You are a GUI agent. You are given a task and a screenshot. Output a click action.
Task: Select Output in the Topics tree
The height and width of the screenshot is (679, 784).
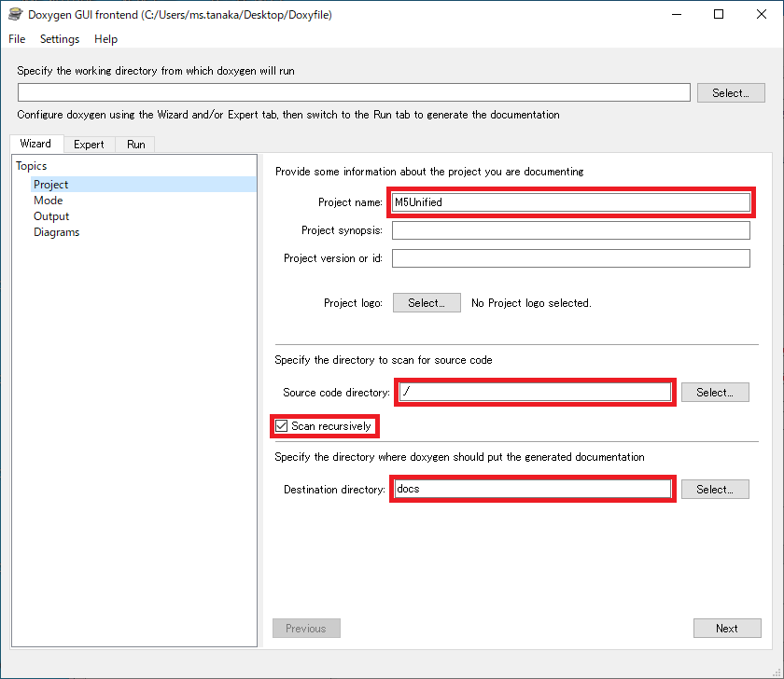(51, 216)
